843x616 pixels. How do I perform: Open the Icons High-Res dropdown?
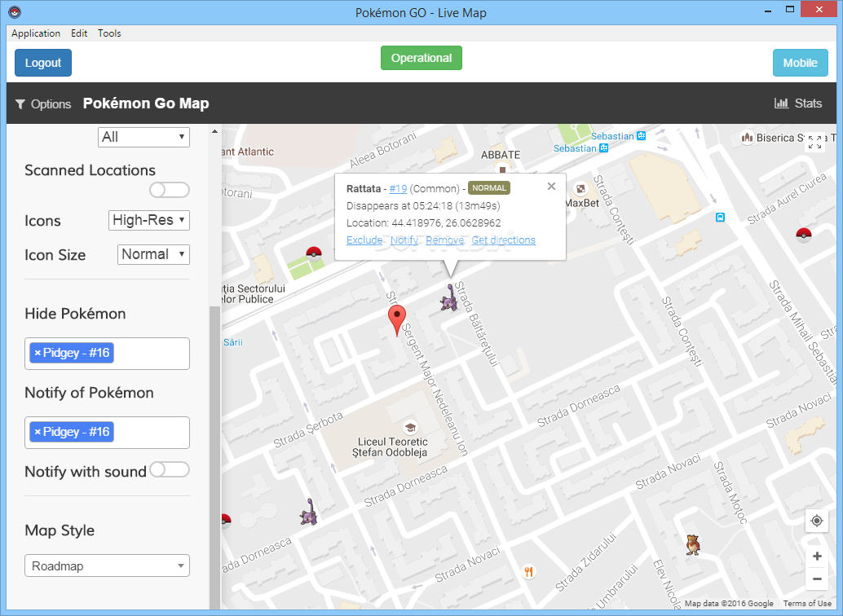coord(149,220)
